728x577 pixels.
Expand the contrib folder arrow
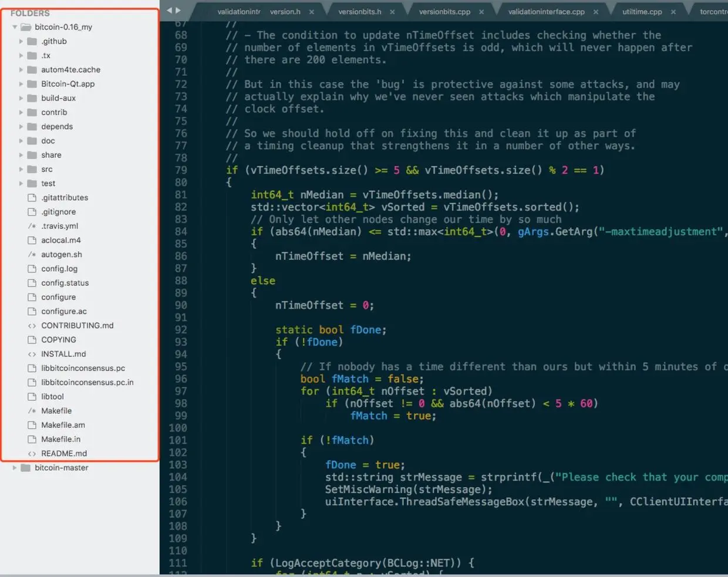point(21,112)
